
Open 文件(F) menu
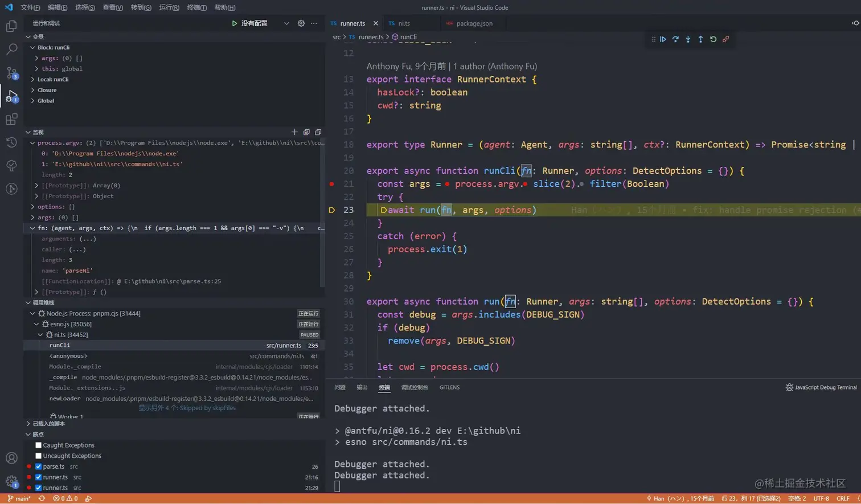click(x=30, y=7)
